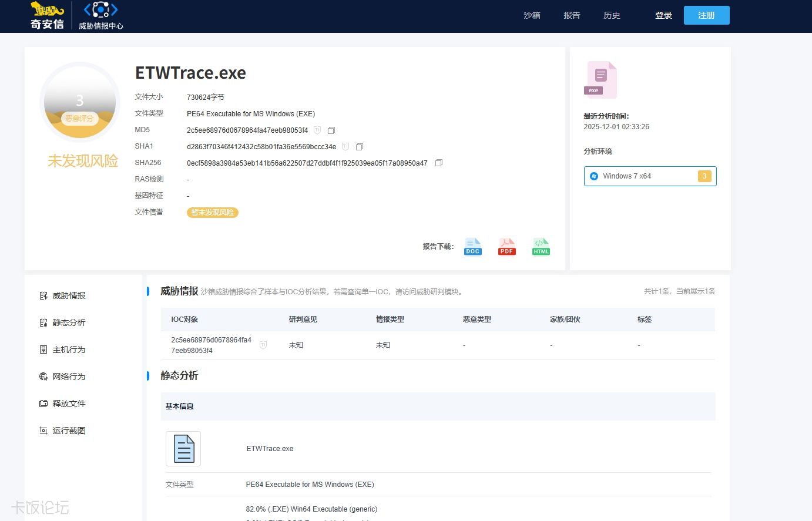Viewport: 812px width, 521px height.
Task: Download the HTML version of the report
Action: [x=541, y=246]
